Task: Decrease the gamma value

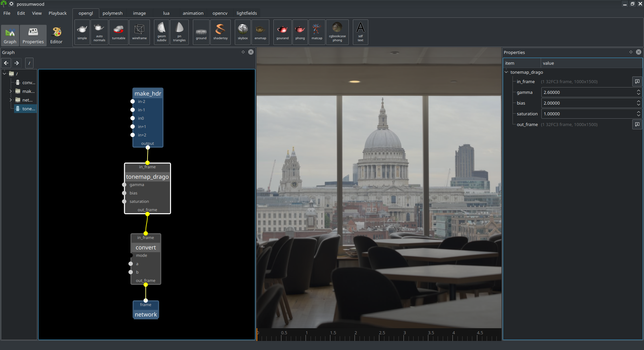Action: click(639, 94)
